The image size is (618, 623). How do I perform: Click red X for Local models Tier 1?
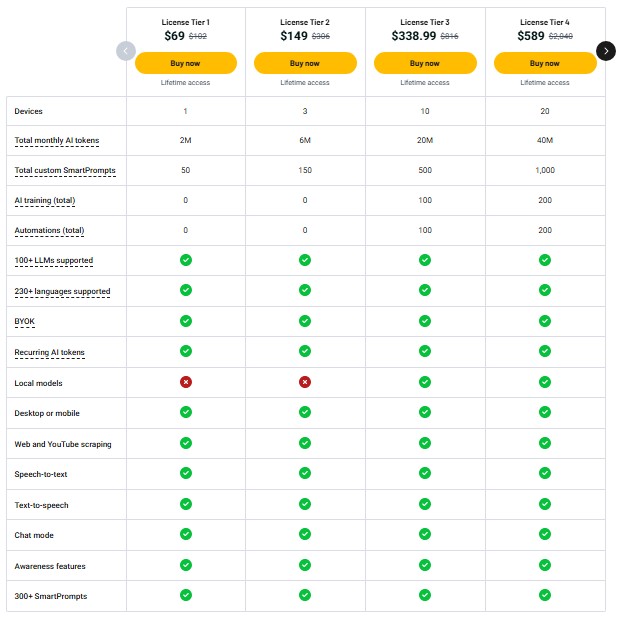[185, 382]
